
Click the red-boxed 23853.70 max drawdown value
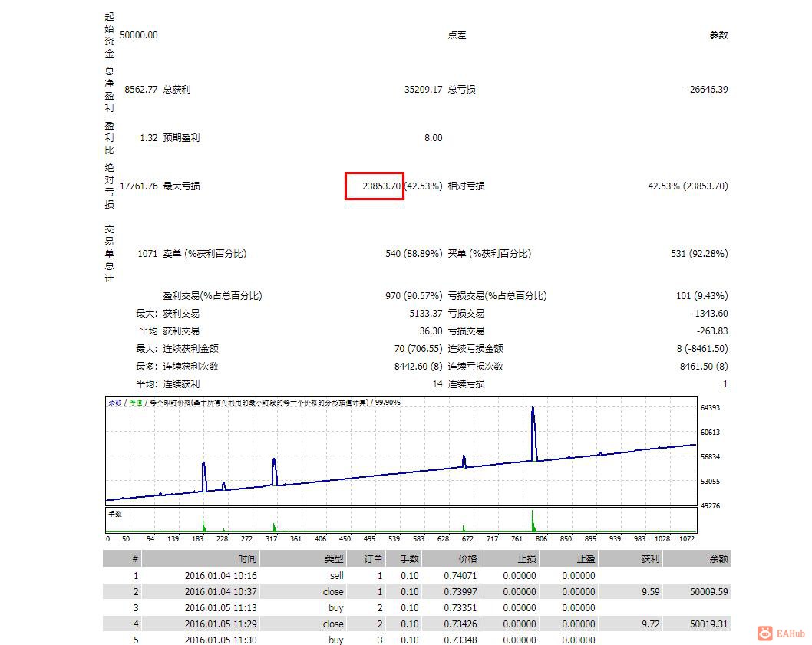tap(381, 186)
